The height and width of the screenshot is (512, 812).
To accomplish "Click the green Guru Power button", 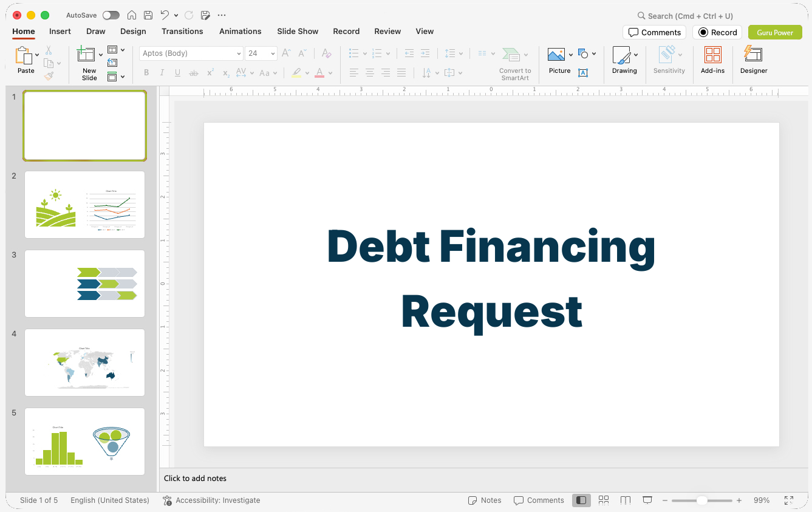I will click(x=775, y=32).
